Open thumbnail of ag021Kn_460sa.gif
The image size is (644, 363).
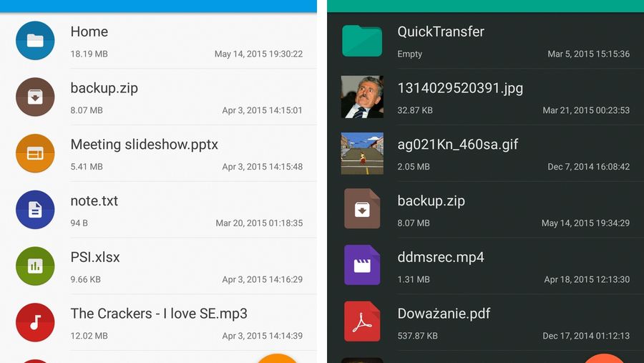[x=362, y=153]
